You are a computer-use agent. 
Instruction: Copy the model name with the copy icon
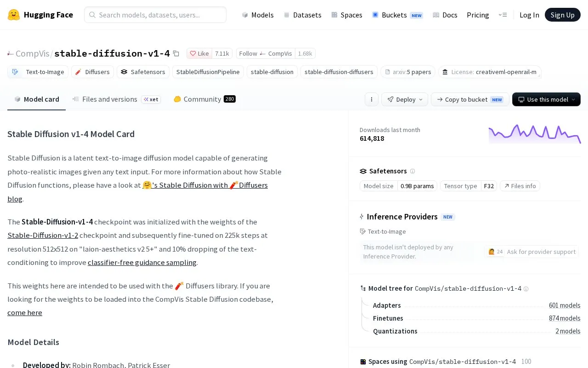176,53
